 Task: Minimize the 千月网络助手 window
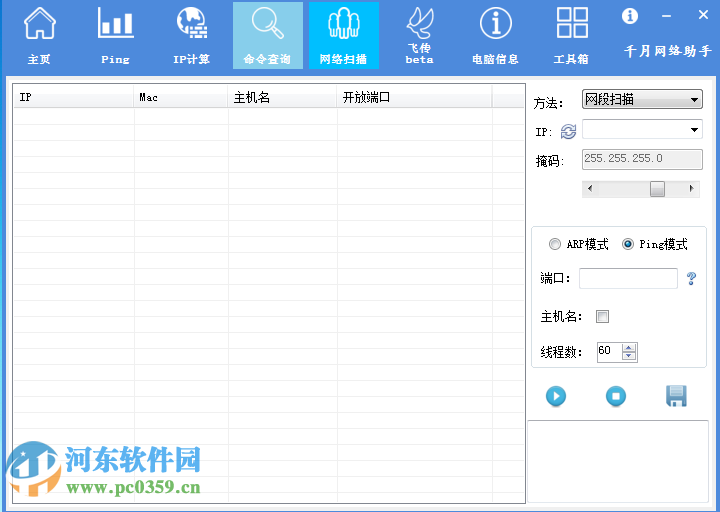point(667,16)
